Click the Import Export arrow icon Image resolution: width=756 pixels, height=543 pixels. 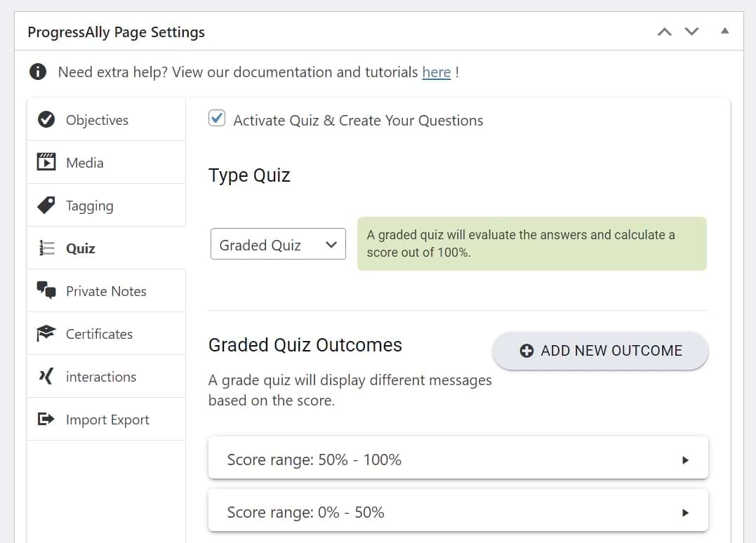coord(46,419)
